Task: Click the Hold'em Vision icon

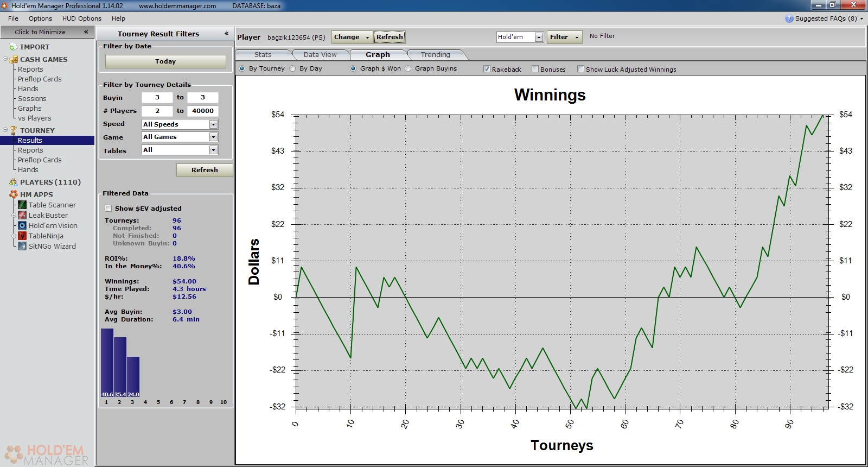Action: (22, 225)
